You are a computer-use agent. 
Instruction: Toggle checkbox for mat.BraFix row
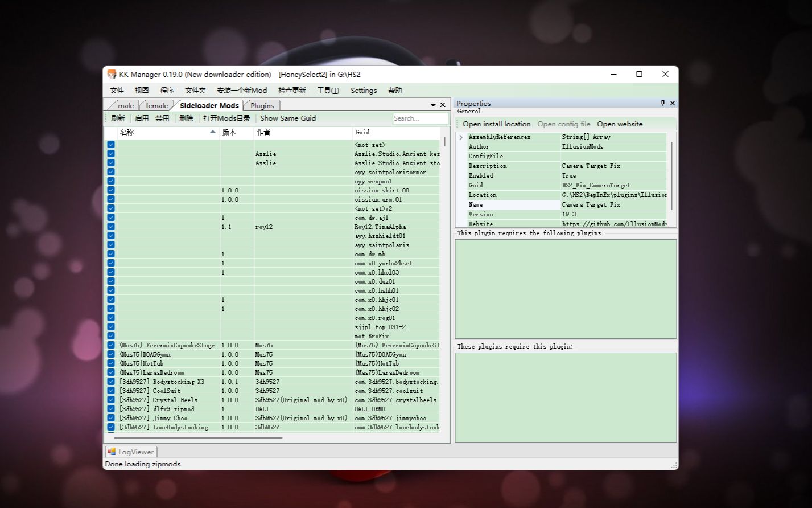(111, 336)
